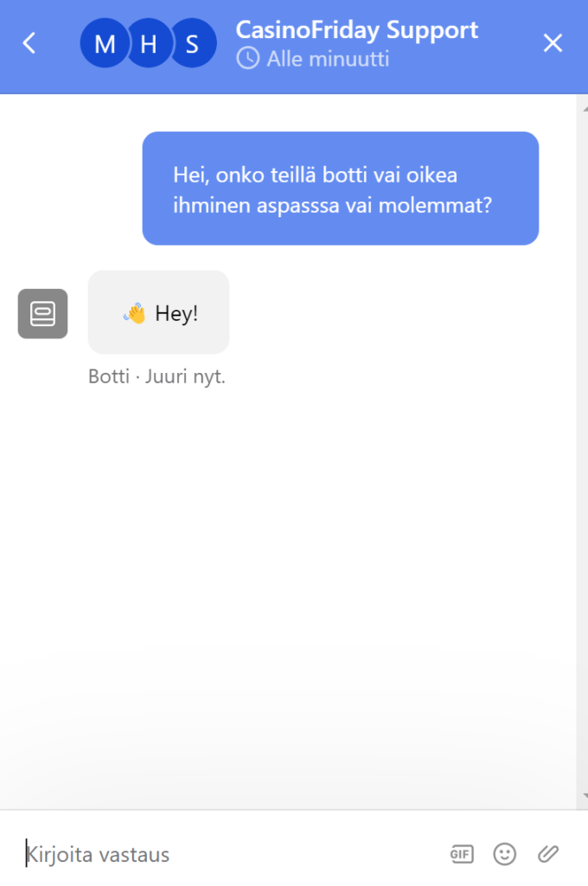This screenshot has width=588, height=886.
Task: Select the sent message about botti
Action: tap(340, 189)
